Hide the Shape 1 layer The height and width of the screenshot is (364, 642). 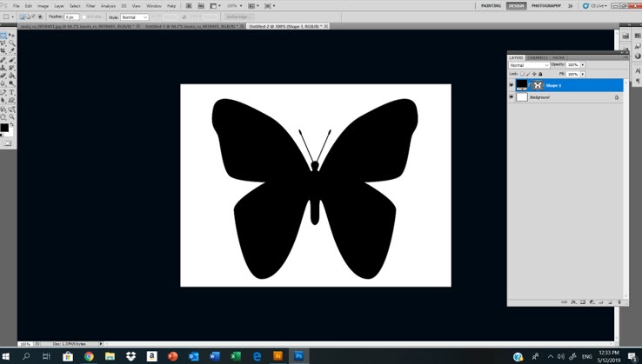click(x=511, y=85)
